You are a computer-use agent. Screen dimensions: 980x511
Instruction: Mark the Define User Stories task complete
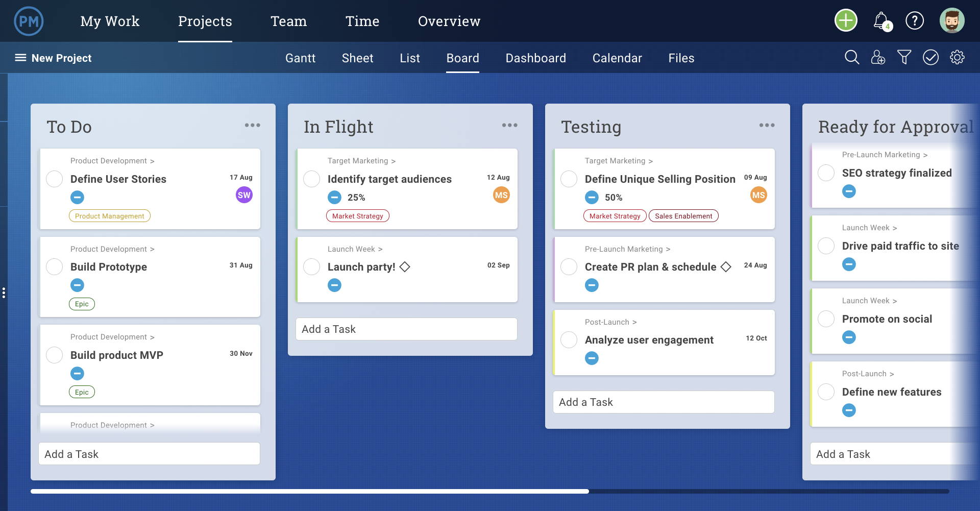54,179
